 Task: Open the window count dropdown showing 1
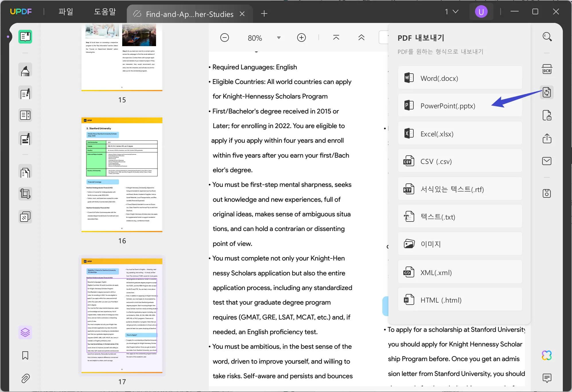(452, 12)
